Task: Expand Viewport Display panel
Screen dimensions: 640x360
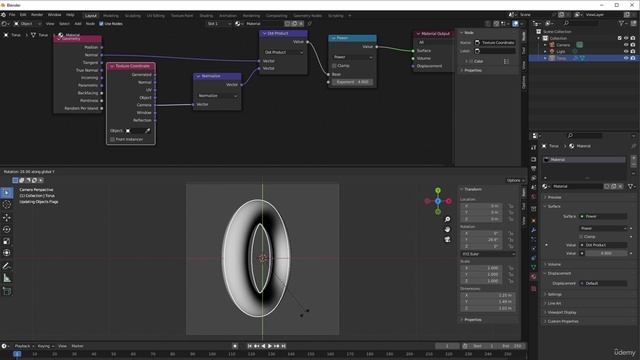Action: tap(561, 312)
